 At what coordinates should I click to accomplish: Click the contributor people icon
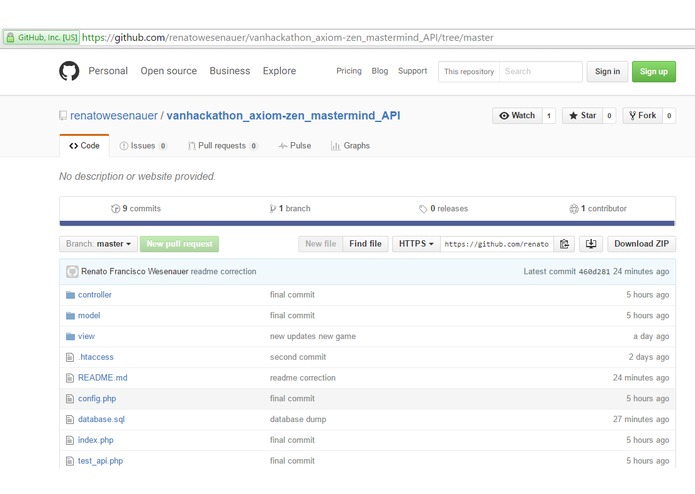point(574,209)
